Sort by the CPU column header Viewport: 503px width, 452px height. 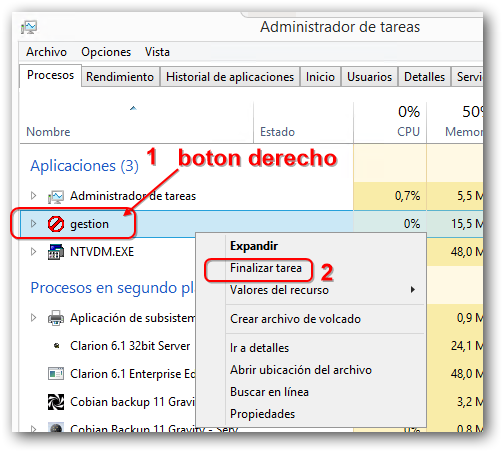tap(408, 132)
